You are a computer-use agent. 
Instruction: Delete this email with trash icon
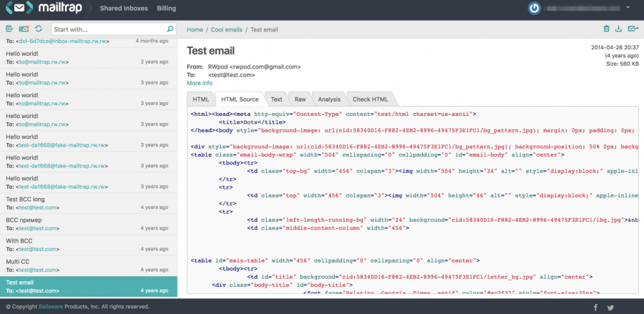(606, 29)
